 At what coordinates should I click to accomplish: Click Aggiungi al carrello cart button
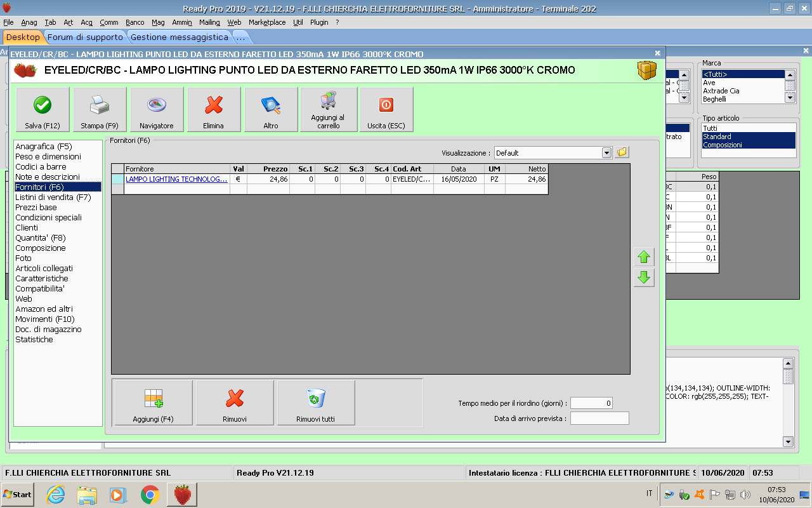point(328,110)
